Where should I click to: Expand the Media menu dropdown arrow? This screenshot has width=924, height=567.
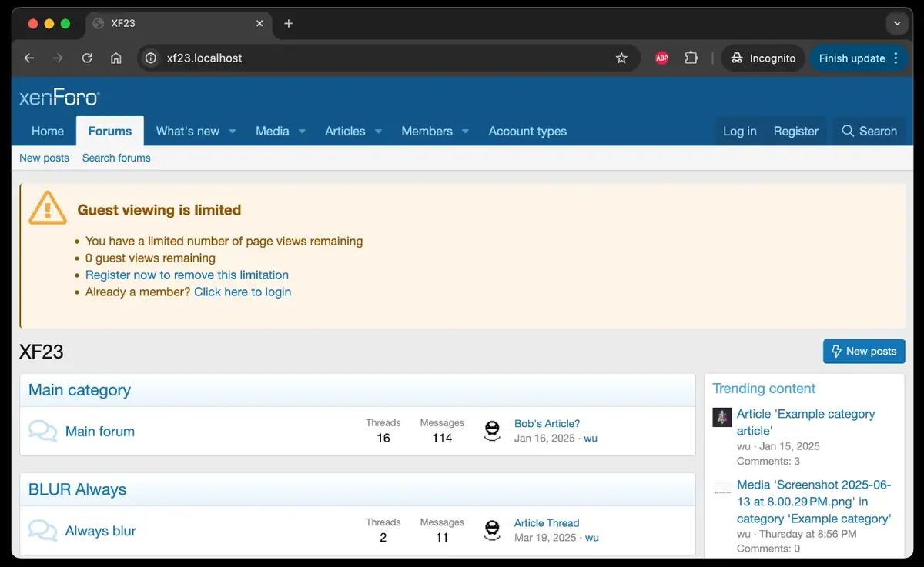point(302,132)
